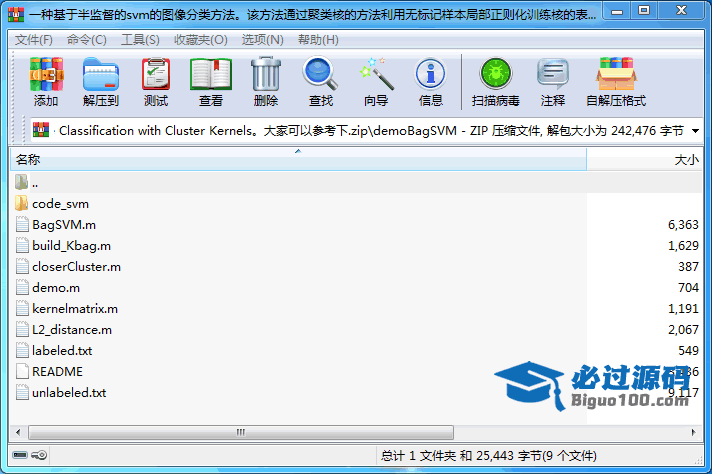The image size is (712, 474).
Task: Click the archive icon in address bar
Action: tap(41, 130)
